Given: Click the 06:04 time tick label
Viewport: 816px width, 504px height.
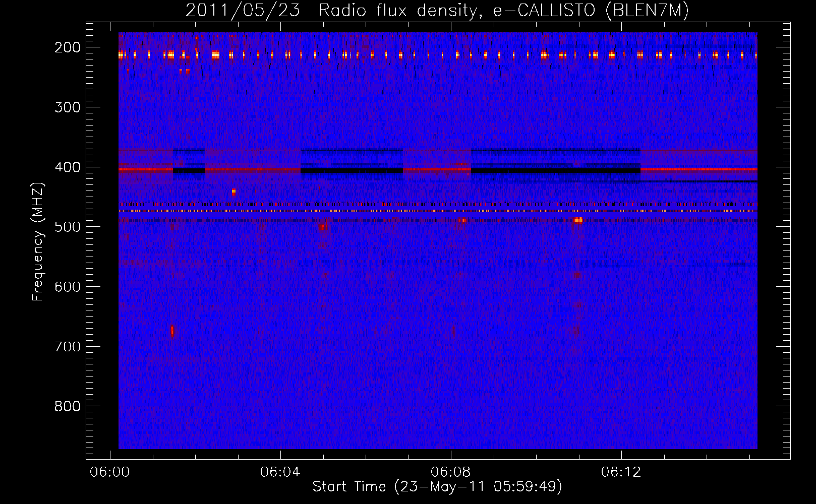Looking at the screenshot, I should click(x=280, y=472).
